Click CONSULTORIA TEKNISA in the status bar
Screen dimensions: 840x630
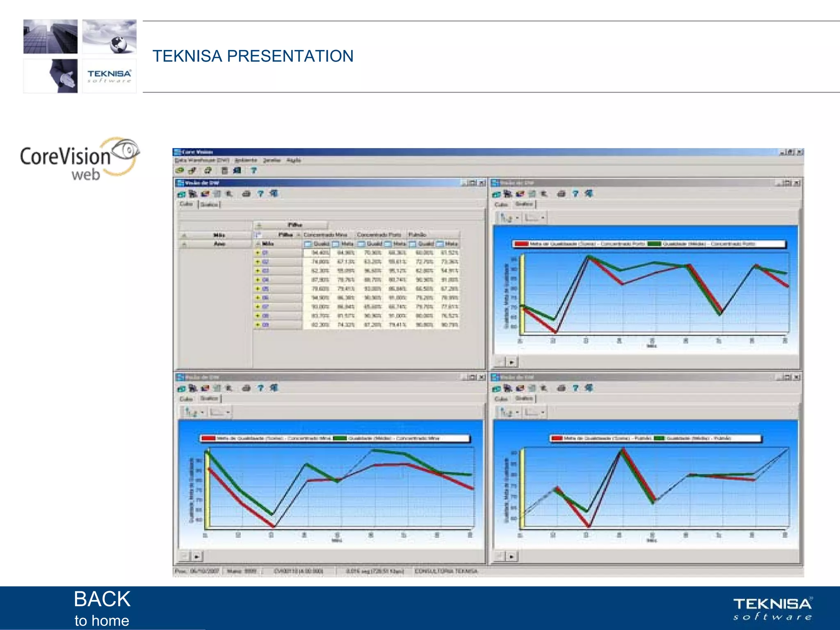click(446, 571)
